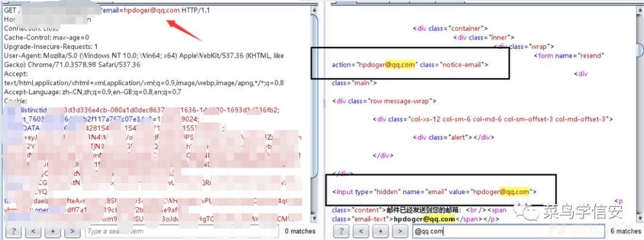Click the request panel vertical scrollbar thumb
The image size is (644, 240).
coord(315,97)
